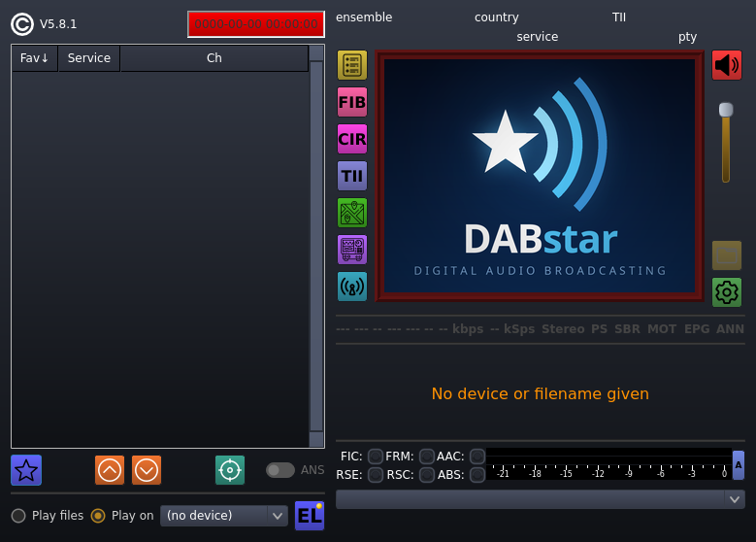Click the AAC status indicator
The image size is (756, 542).
477,457
